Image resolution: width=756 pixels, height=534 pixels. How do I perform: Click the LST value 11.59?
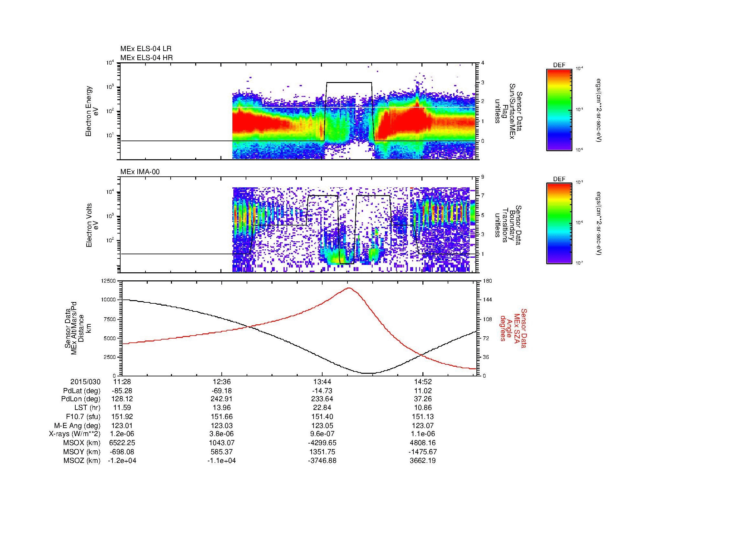tap(122, 408)
